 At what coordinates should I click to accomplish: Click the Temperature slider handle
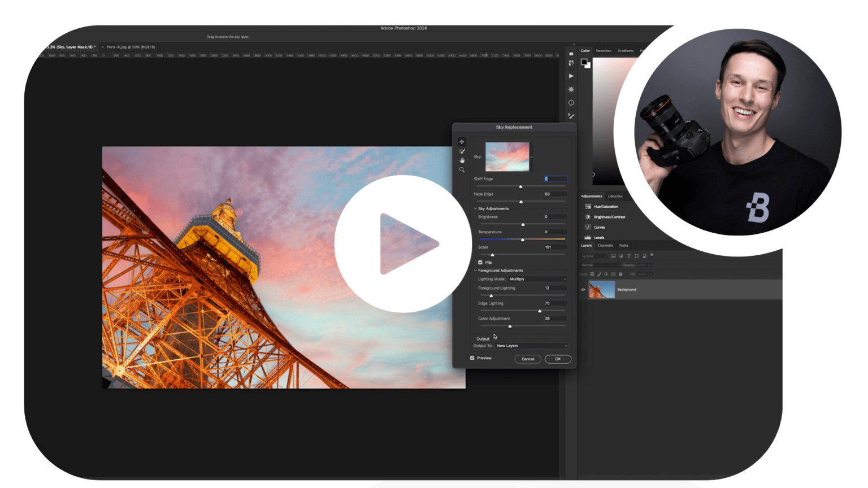point(523,239)
